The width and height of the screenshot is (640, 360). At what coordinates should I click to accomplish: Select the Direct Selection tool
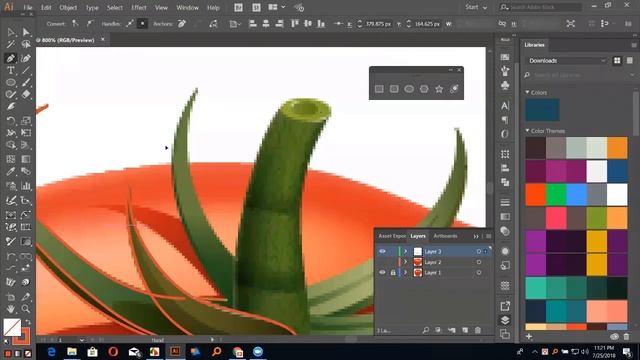(26, 32)
